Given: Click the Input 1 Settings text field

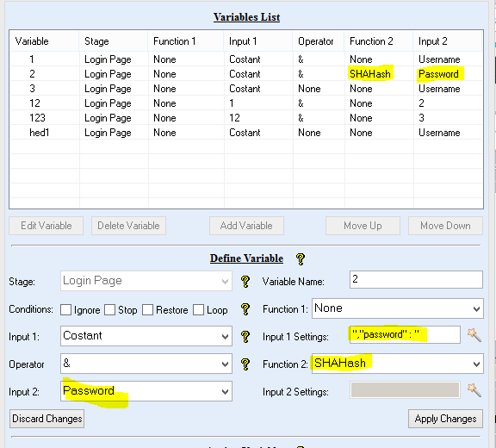Looking at the screenshot, I should pyautogui.click(x=405, y=335).
